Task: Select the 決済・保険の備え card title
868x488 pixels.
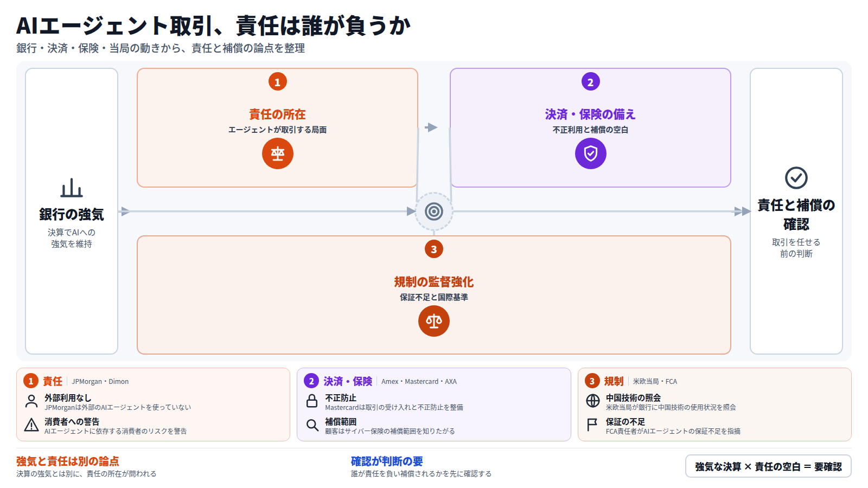Action: point(591,114)
